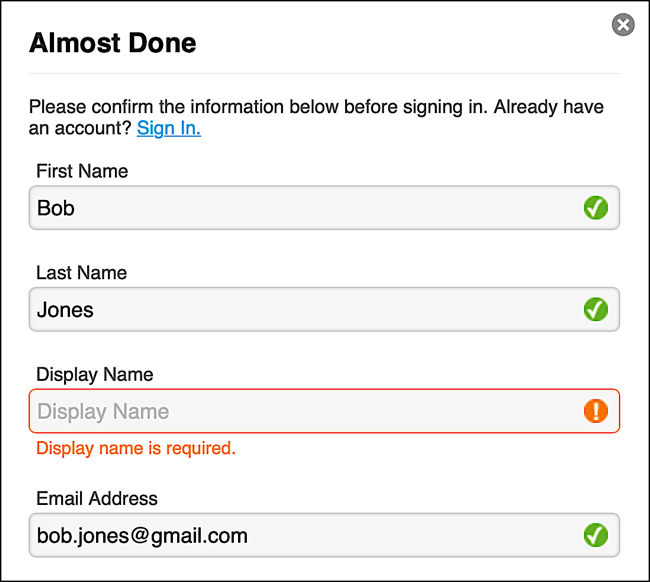
Task: Click the 'Display name is required.' error message
Action: click(136, 448)
